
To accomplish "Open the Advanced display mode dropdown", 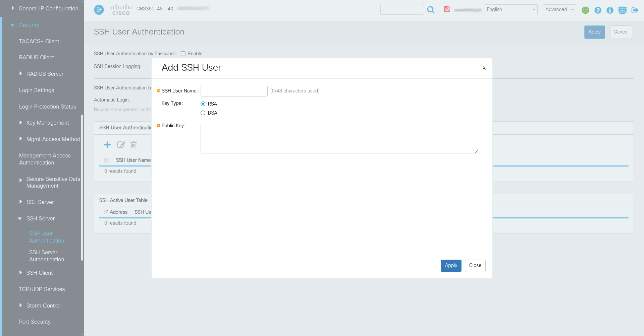I will click(559, 10).
